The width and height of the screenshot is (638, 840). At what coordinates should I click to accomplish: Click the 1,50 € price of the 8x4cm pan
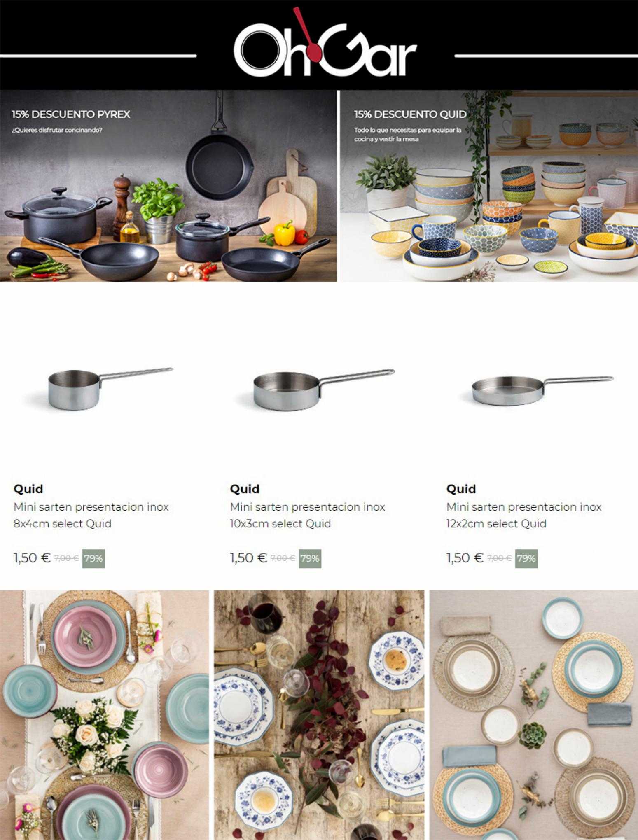(32, 558)
